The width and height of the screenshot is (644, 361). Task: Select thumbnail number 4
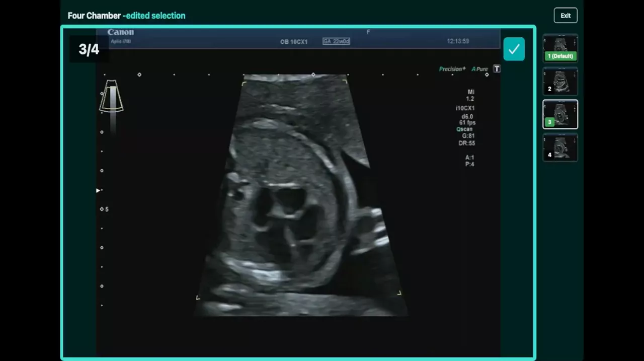click(560, 147)
